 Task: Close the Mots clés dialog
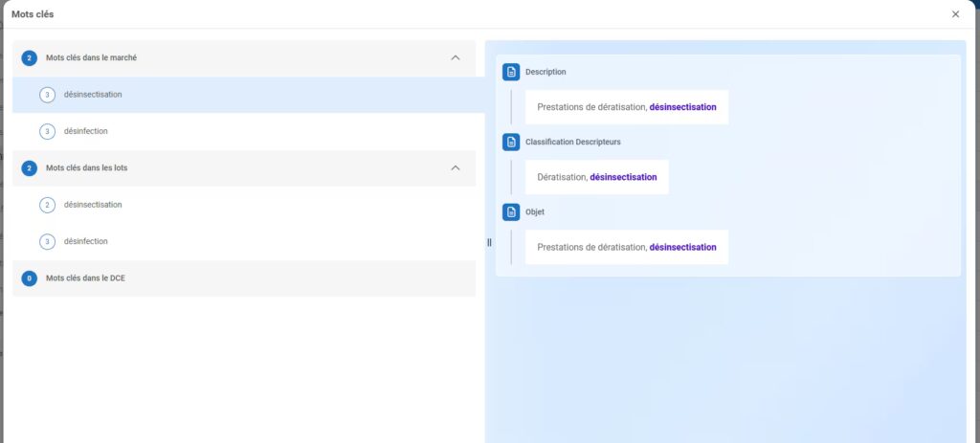(955, 14)
